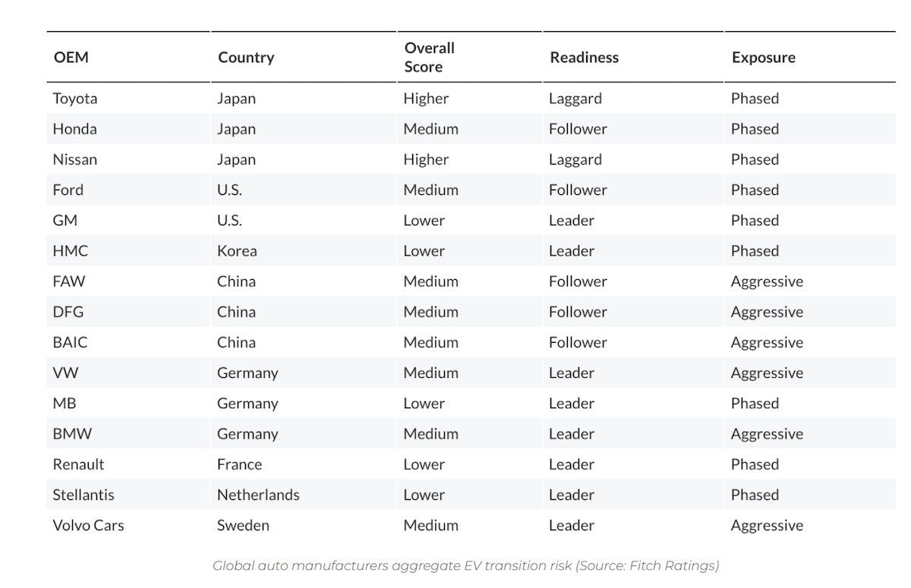Click the Stellantis cell
Screen dimensions: 911x588
tap(84, 495)
